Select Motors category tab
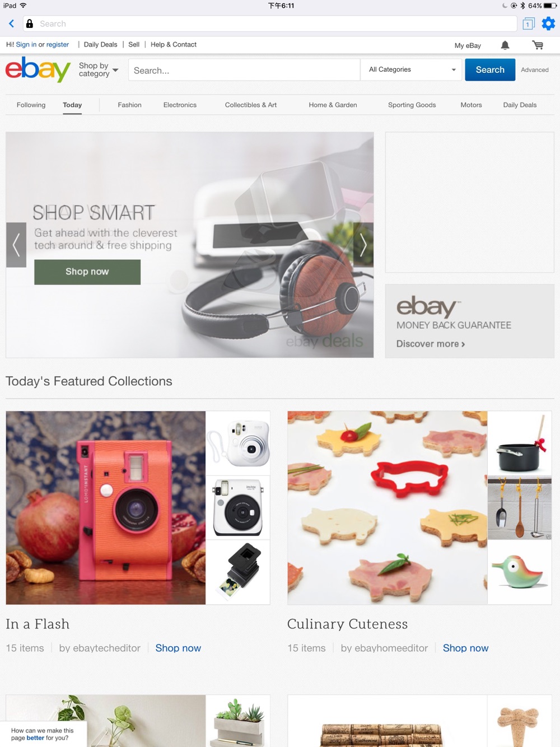 tap(471, 105)
